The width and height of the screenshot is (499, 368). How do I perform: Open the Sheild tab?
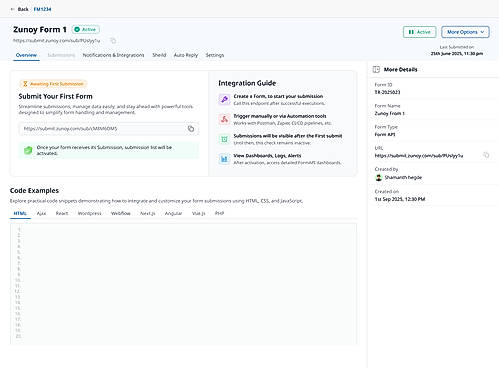coord(159,55)
